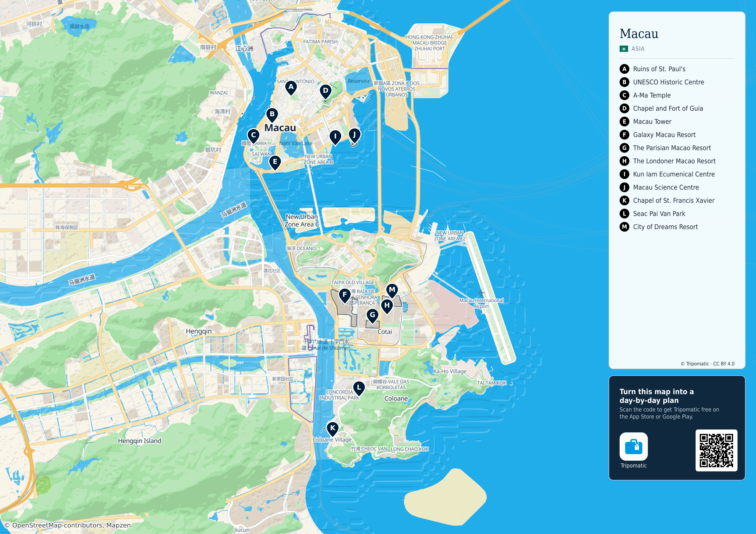This screenshot has width=756, height=534.
Task: Select 'Macau Tower' legend entry
Action: click(x=652, y=122)
